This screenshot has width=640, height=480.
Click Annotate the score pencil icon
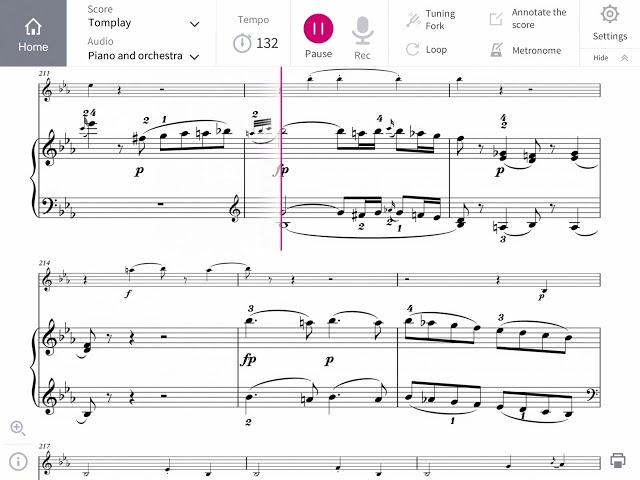coord(496,19)
